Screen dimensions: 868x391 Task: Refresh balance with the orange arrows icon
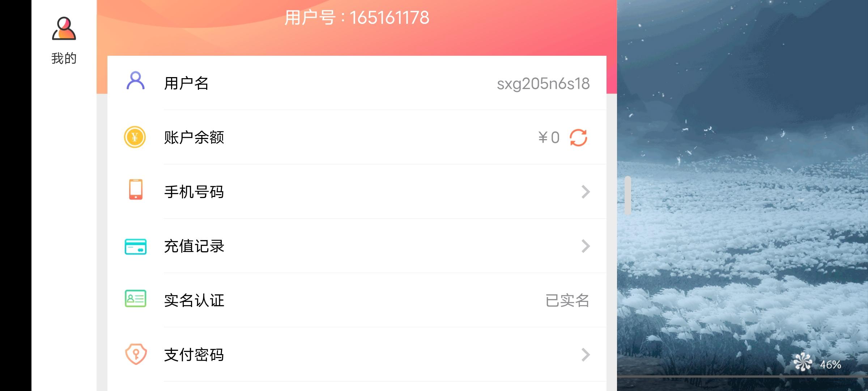click(x=578, y=138)
